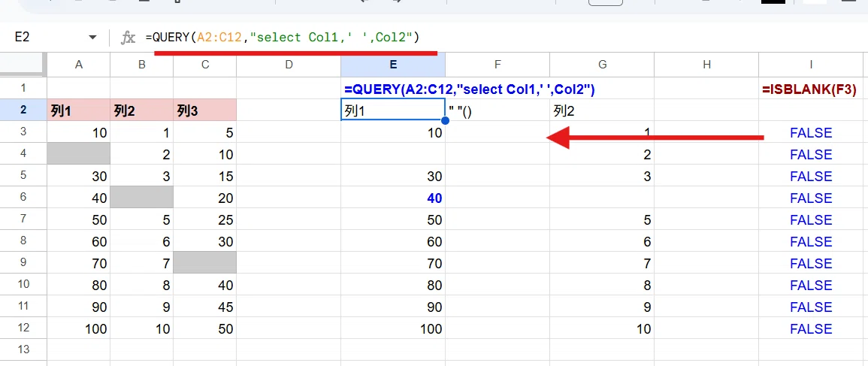868x366 pixels.
Task: Select row 5 header
Action: click(x=23, y=176)
